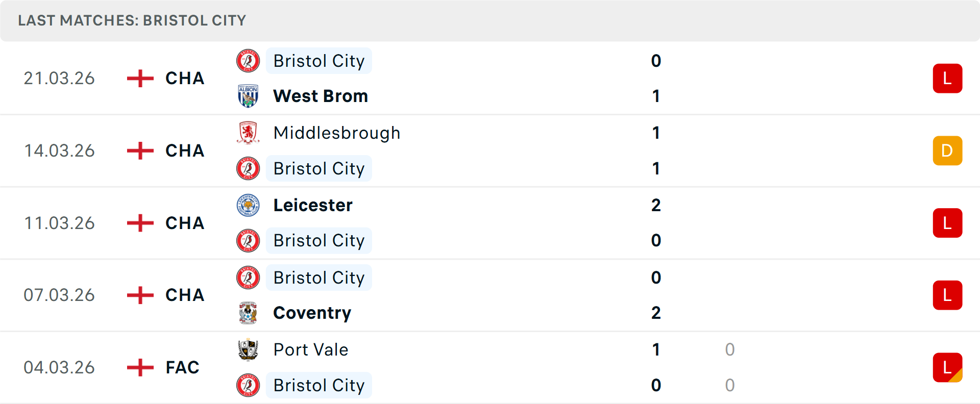980x404 pixels.
Task: Click the LAST MATCHES: BRISTOL CITY header
Action: [132, 20]
